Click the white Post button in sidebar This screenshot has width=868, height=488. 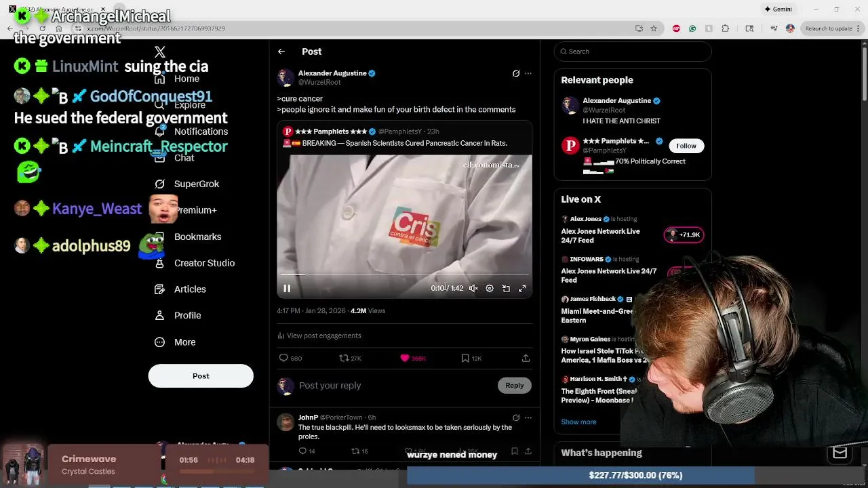pyautogui.click(x=201, y=376)
